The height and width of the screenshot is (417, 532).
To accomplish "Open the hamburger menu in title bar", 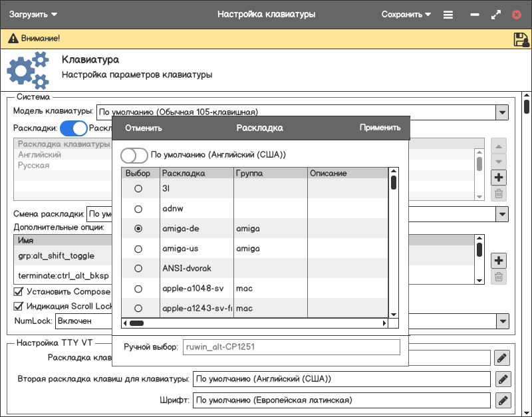I will pos(449,14).
